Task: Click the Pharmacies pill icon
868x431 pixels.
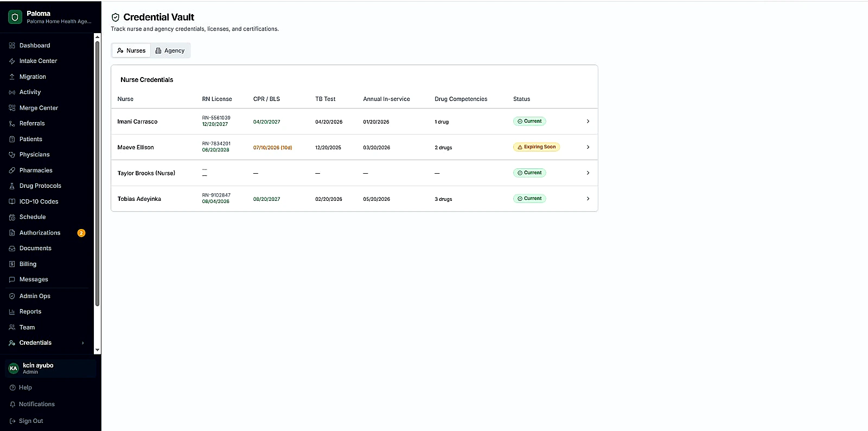Action: tap(12, 170)
